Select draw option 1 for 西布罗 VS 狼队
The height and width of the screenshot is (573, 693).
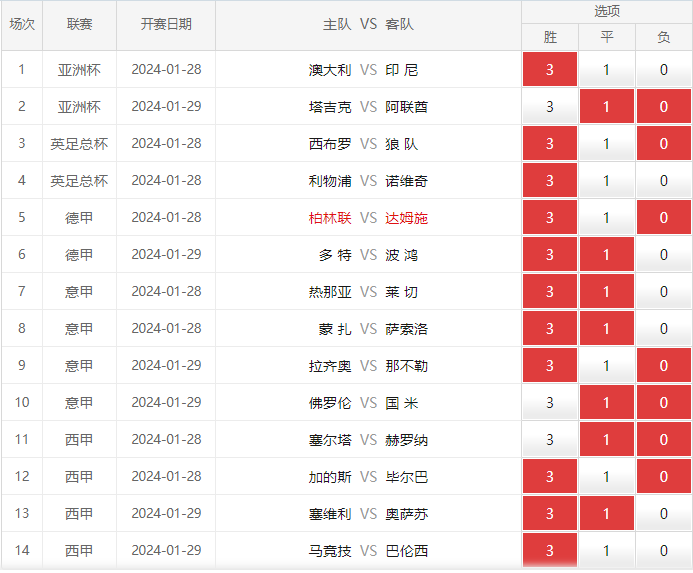(x=606, y=144)
